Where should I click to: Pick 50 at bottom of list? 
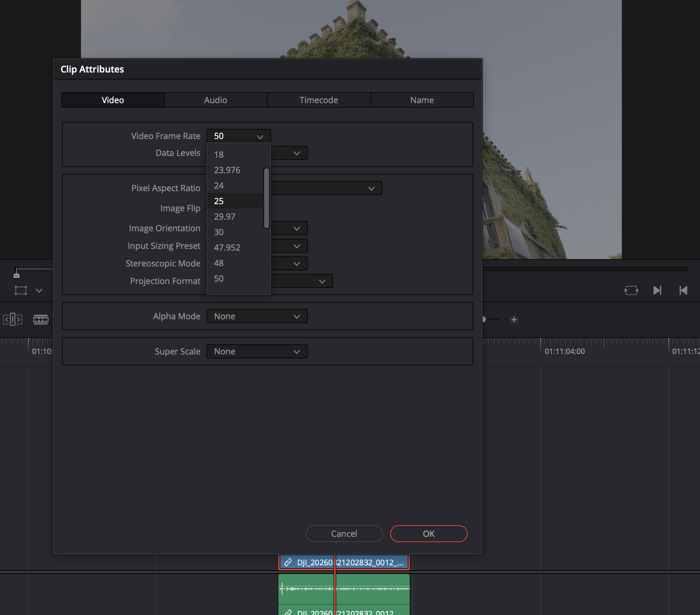point(235,278)
